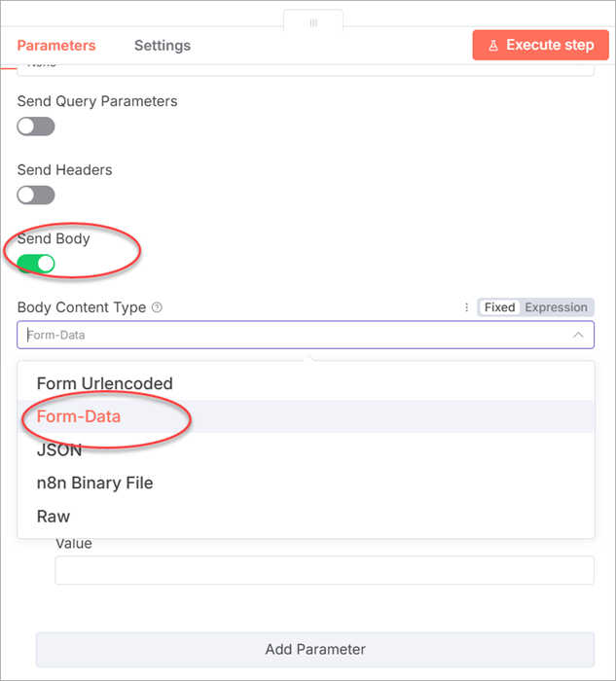Open the three-dot options menu for Body Content Type
This screenshot has width=616, height=681.
[x=466, y=307]
